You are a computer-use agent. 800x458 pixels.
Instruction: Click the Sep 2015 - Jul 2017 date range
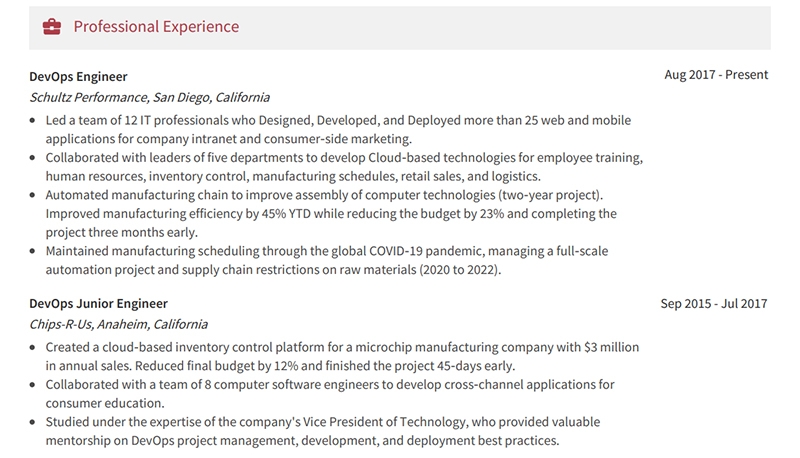[x=714, y=303]
